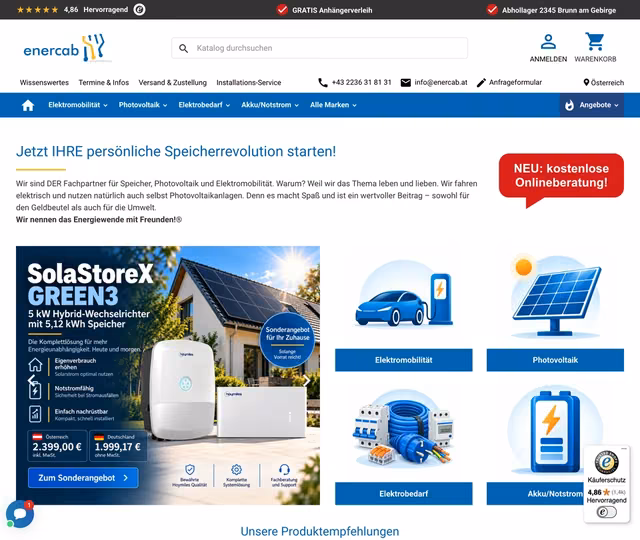
Task: Open the Anfrageformular link
Action: click(x=515, y=82)
